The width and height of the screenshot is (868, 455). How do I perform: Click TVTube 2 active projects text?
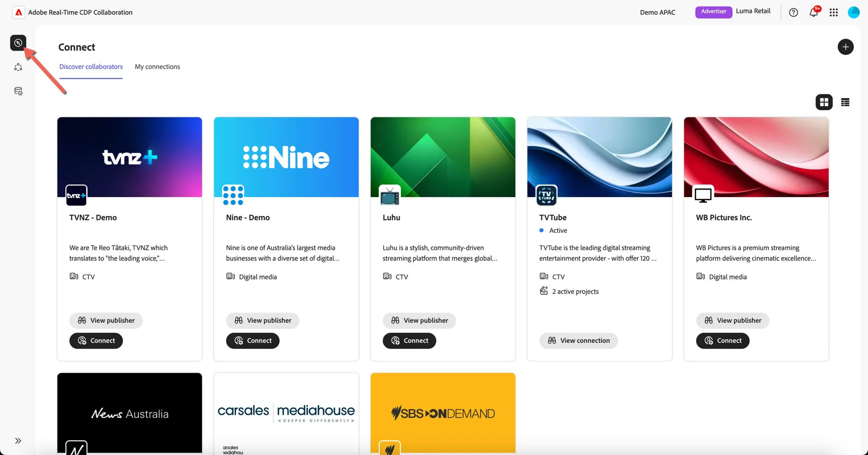575,291
